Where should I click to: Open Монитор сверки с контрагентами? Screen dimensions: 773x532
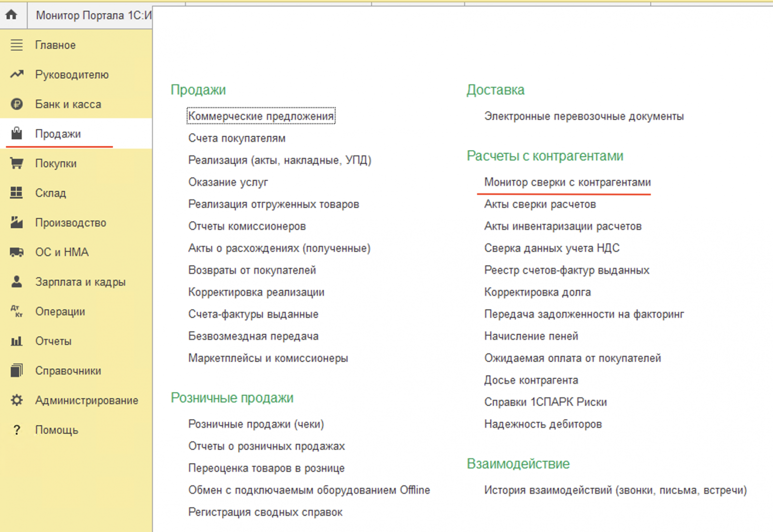(568, 182)
